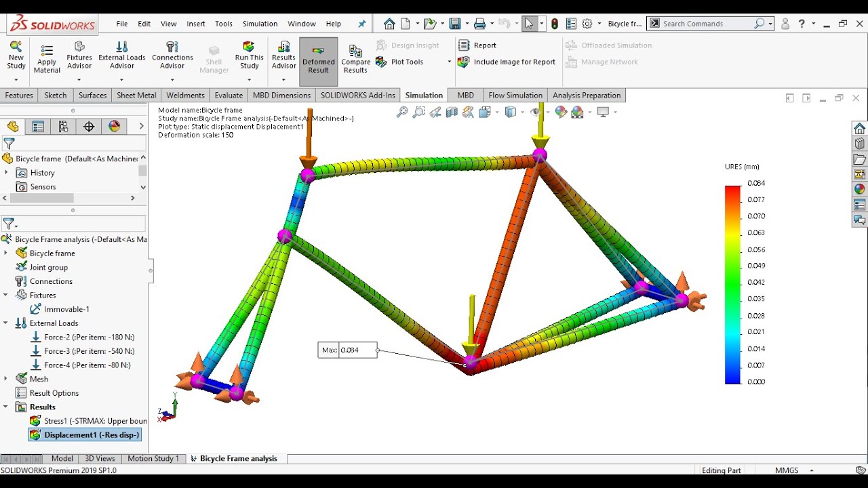Select Displacement1 result plot
The height and width of the screenshot is (488, 868).
(x=85, y=435)
